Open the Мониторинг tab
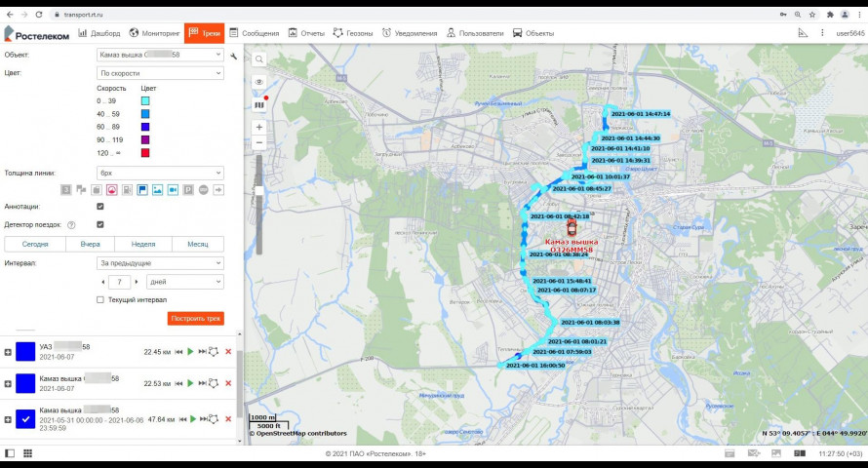 tap(155, 33)
